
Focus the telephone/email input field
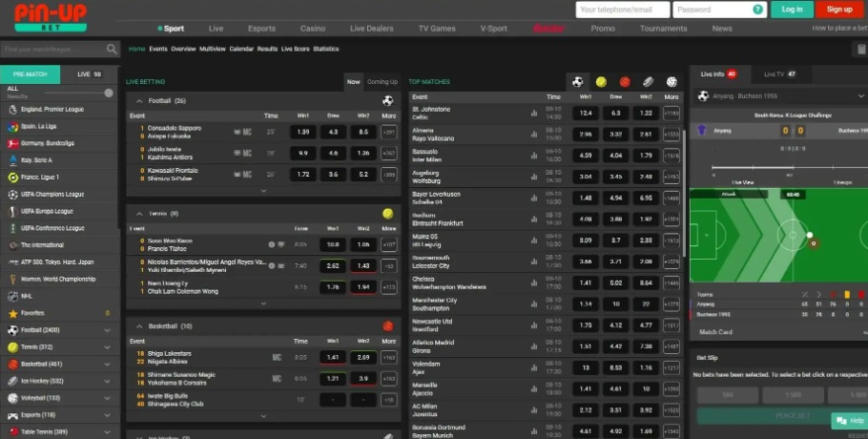tap(622, 10)
